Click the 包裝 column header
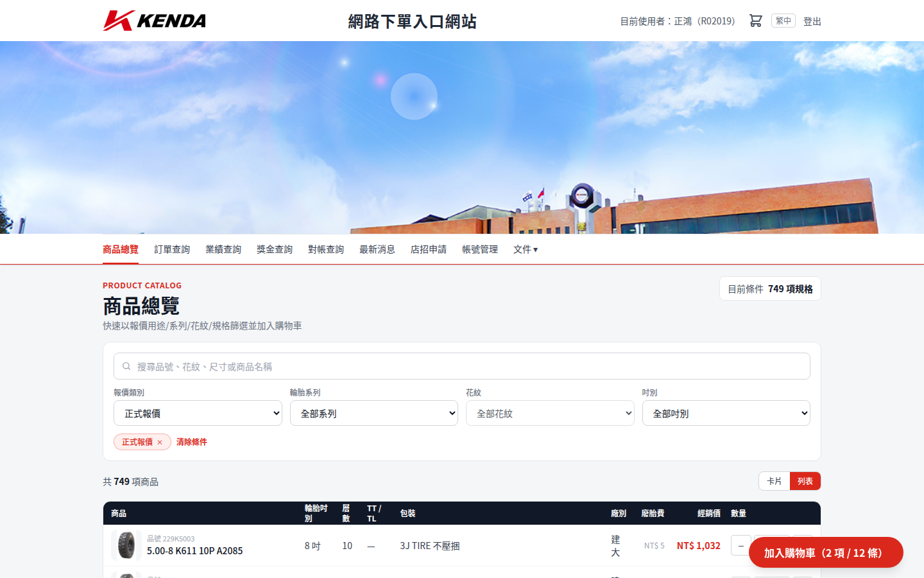 [407, 513]
